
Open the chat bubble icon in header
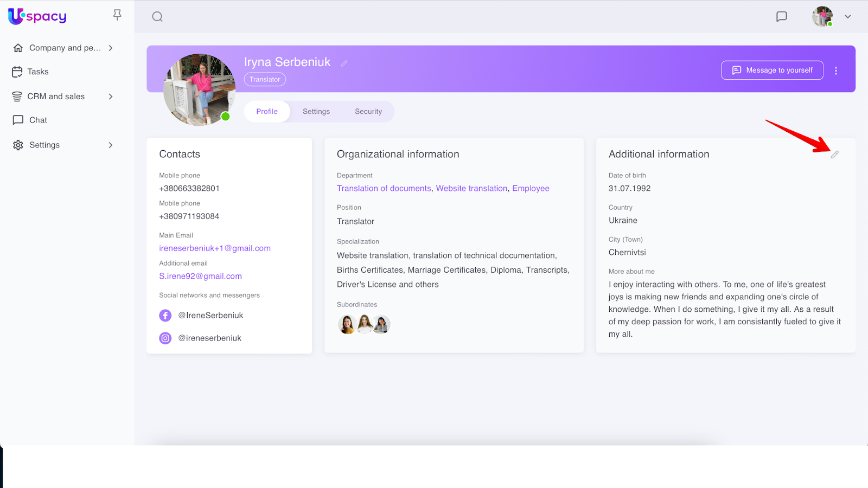click(781, 17)
